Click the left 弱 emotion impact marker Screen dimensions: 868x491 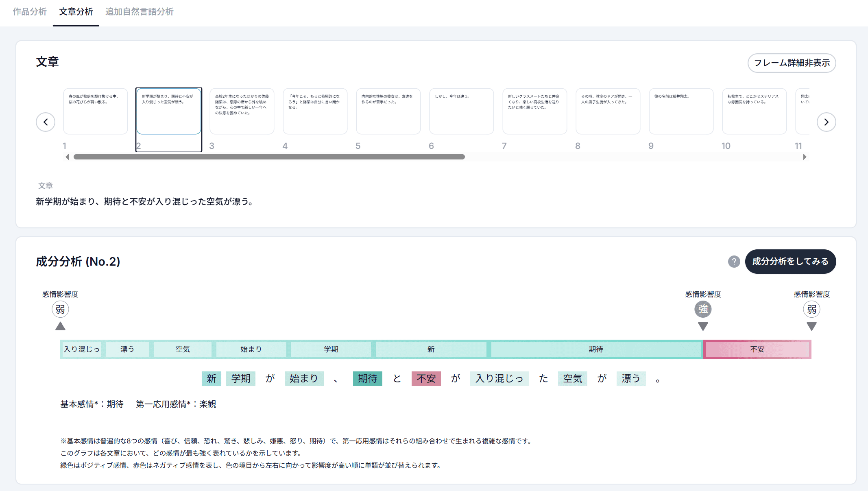pos(60,310)
